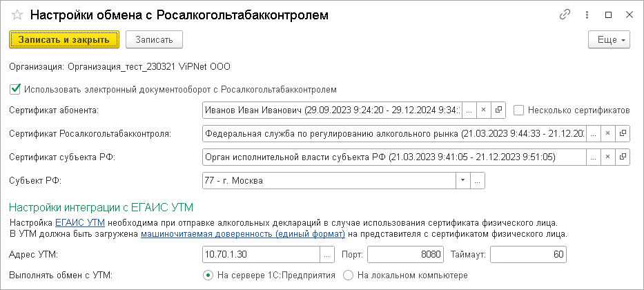Clear the subscriber certificate field
This screenshot has width=644, height=290.
click(x=484, y=110)
